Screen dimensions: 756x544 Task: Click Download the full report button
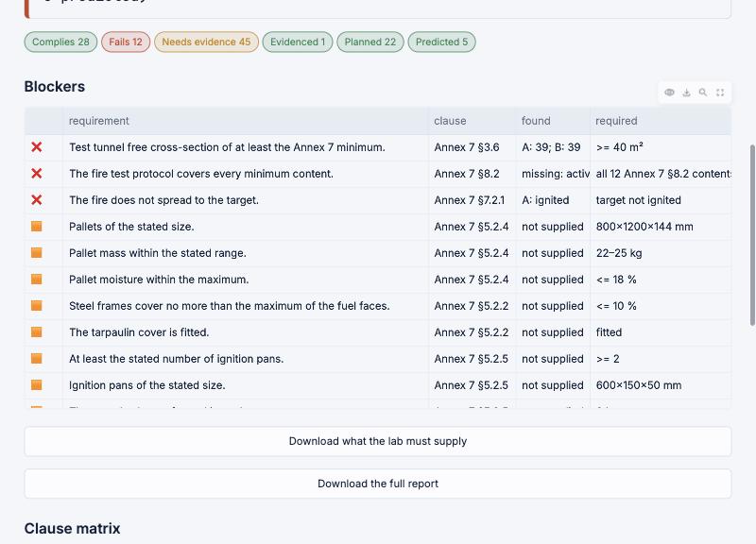coord(377,484)
